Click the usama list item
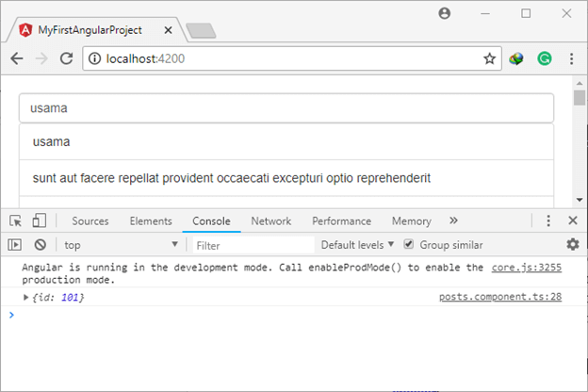The height and width of the screenshot is (392, 588). click(286, 141)
